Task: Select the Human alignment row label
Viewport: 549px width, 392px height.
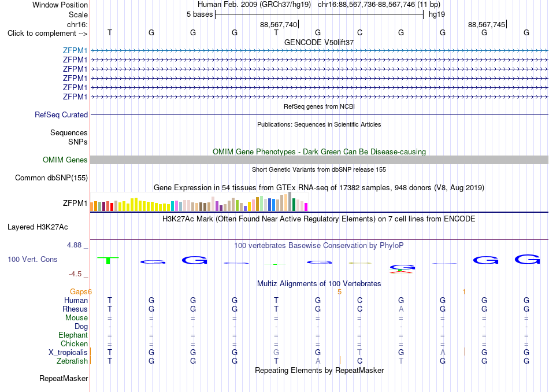Action: pos(76,300)
